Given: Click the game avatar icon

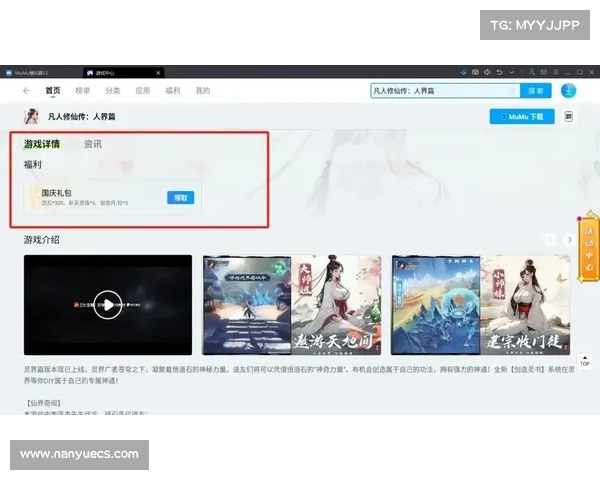Looking at the screenshot, I should tap(31, 116).
